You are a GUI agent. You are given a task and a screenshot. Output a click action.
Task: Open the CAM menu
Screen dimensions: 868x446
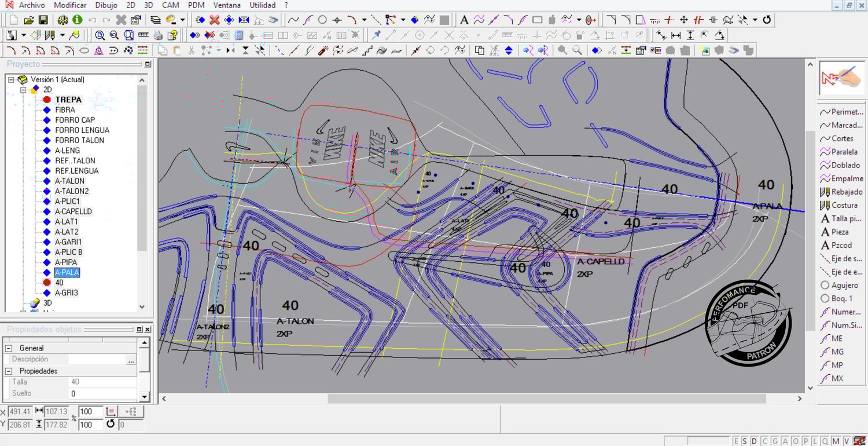[170, 5]
